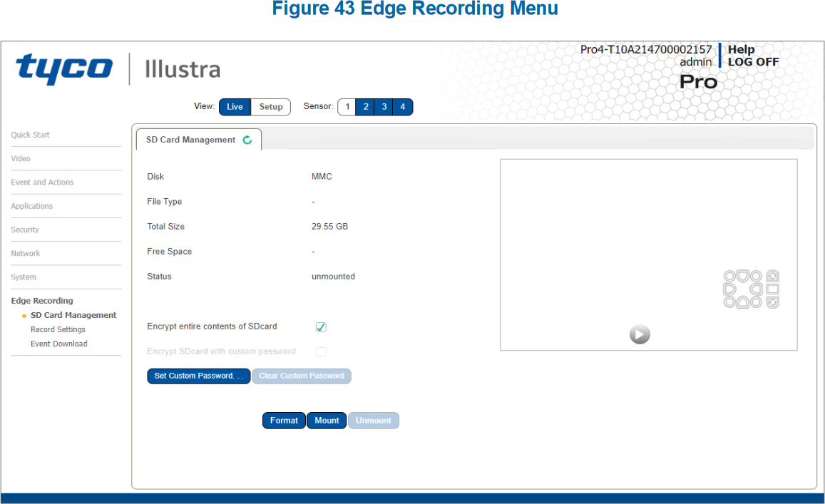The height and width of the screenshot is (504, 825).
Task: Click the tilt-down arrow on PTZ pad
Action: coord(743,303)
